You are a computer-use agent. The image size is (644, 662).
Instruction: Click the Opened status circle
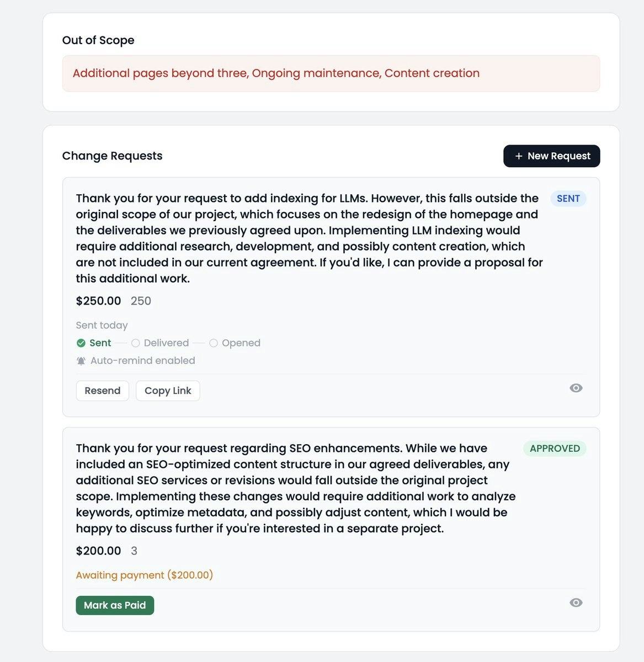[214, 343]
